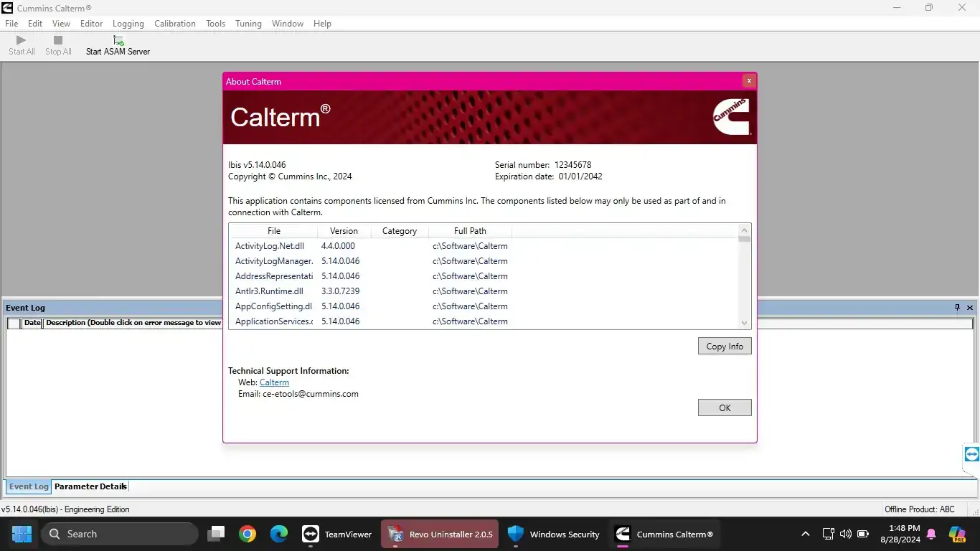
Task: Click the component list scroll-down arrow
Action: click(744, 323)
